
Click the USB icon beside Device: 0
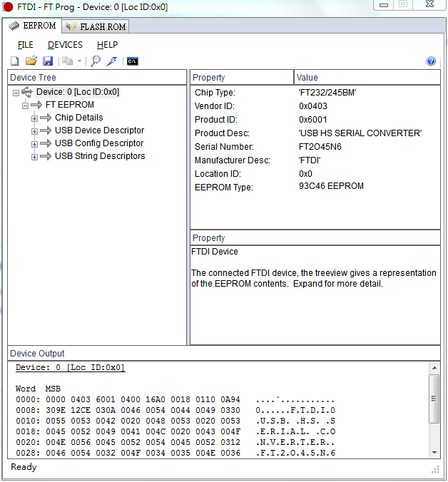tap(27, 92)
